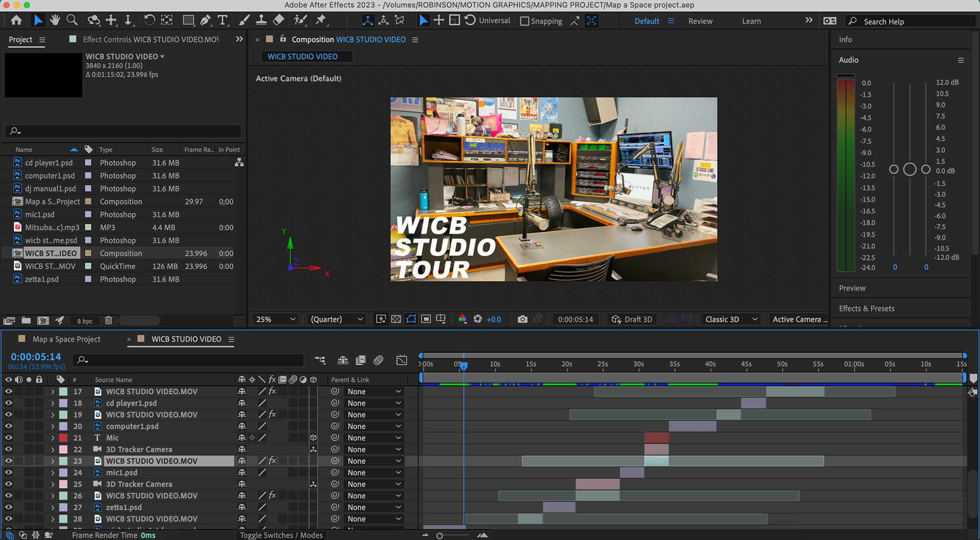Open Effect Controls tab
This screenshot has width=980, height=540.
[151, 39]
